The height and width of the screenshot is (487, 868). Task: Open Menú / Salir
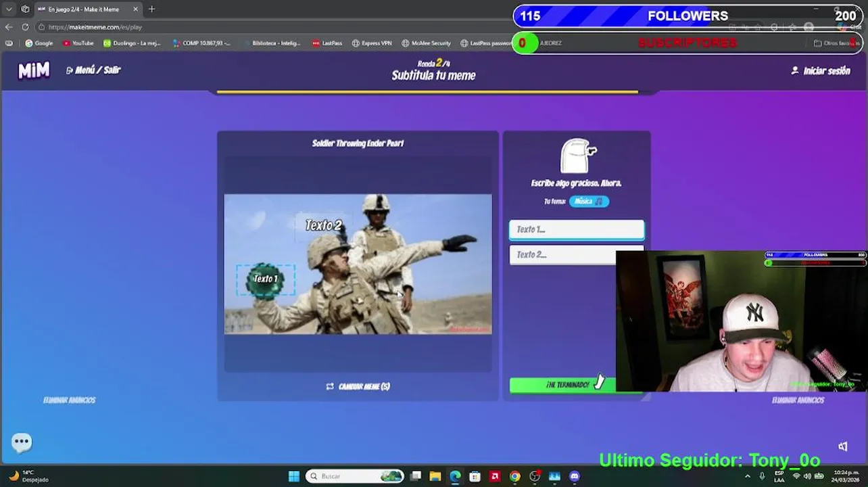tap(93, 70)
